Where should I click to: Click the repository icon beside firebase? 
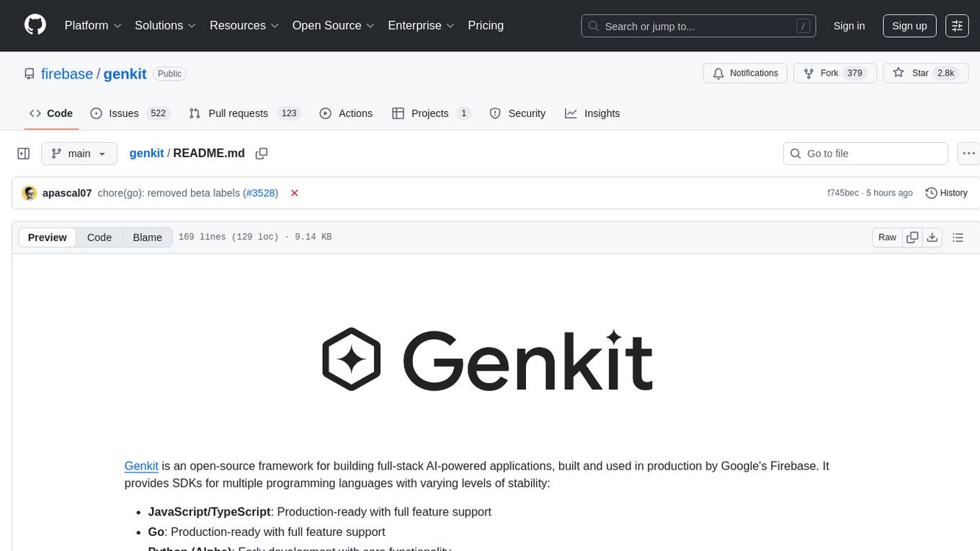point(29,74)
